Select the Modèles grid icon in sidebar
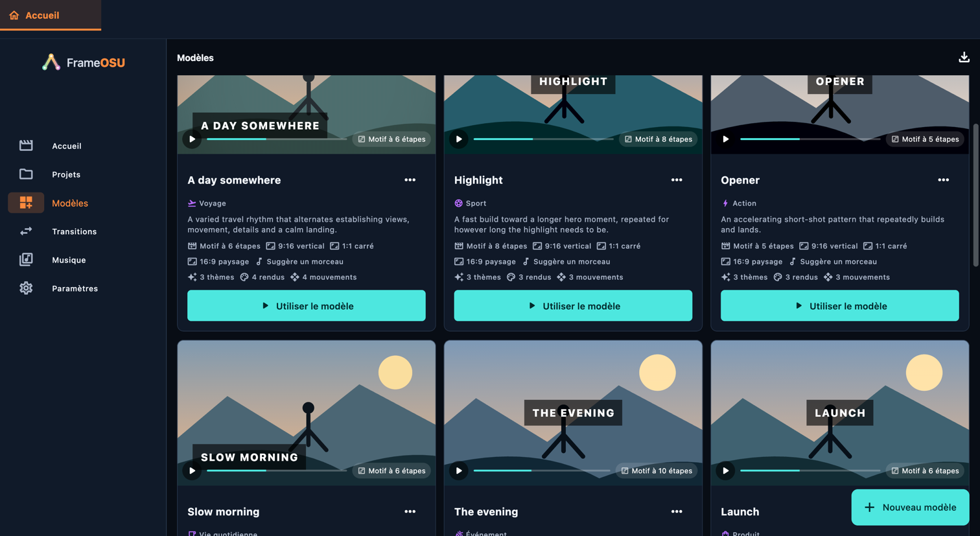Screen dimensions: 980x536 point(26,203)
